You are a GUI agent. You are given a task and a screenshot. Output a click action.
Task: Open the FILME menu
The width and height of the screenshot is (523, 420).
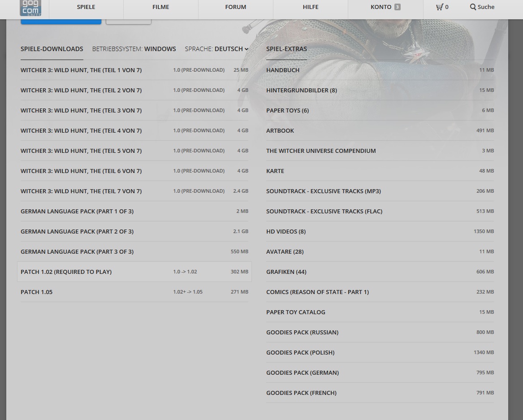pos(161,7)
